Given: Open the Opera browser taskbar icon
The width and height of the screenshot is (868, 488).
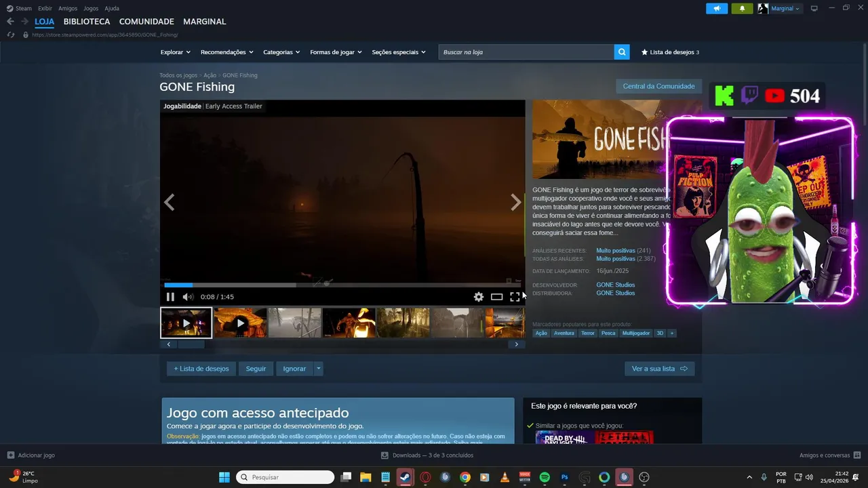Looking at the screenshot, I should [425, 477].
